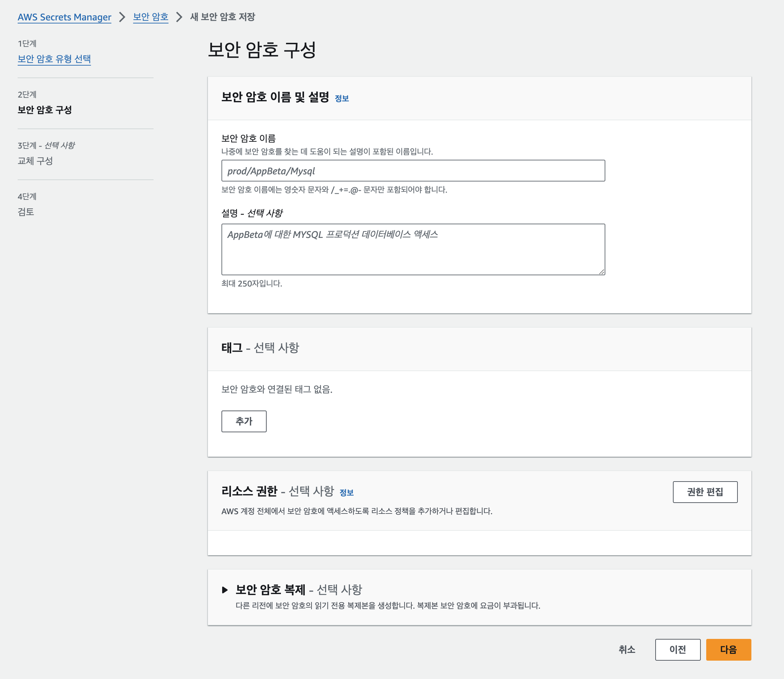Open the 보안 암호 breadcrumb link
The image size is (784, 679).
(150, 17)
